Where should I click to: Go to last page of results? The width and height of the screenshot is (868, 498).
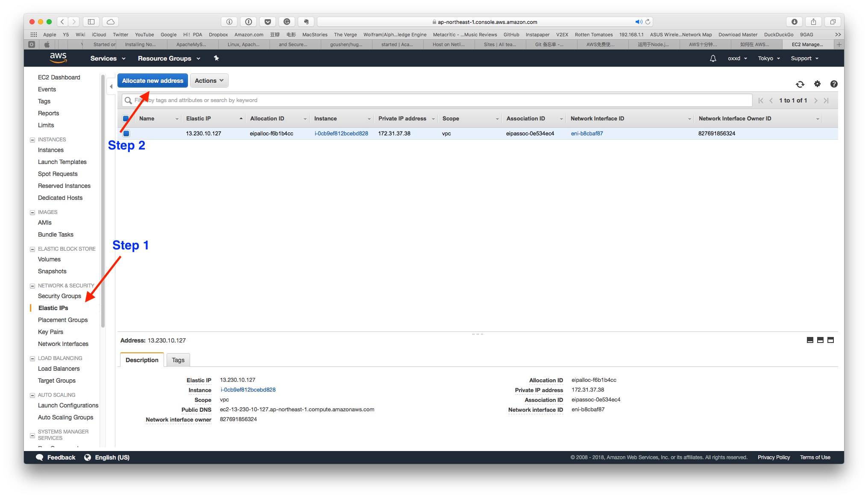click(826, 100)
